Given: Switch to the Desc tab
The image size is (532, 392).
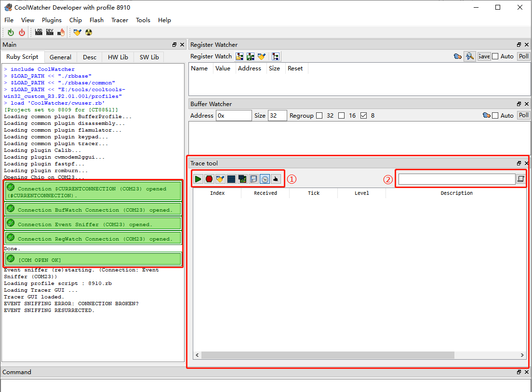Looking at the screenshot, I should pyautogui.click(x=90, y=57).
